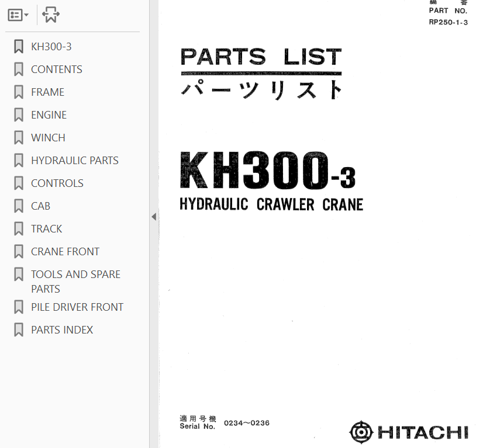The height and width of the screenshot is (448, 483).
Task: Click bookmark icon beside CONTENTS
Action: 19,70
